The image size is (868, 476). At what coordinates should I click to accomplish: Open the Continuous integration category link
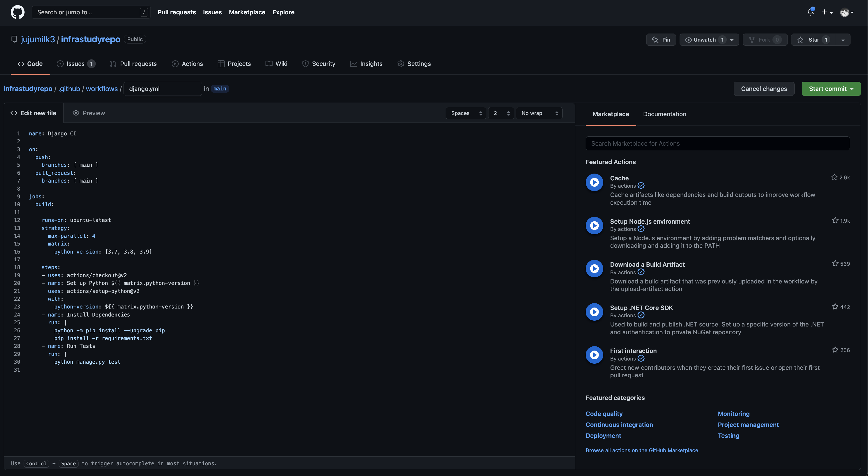coord(619,424)
